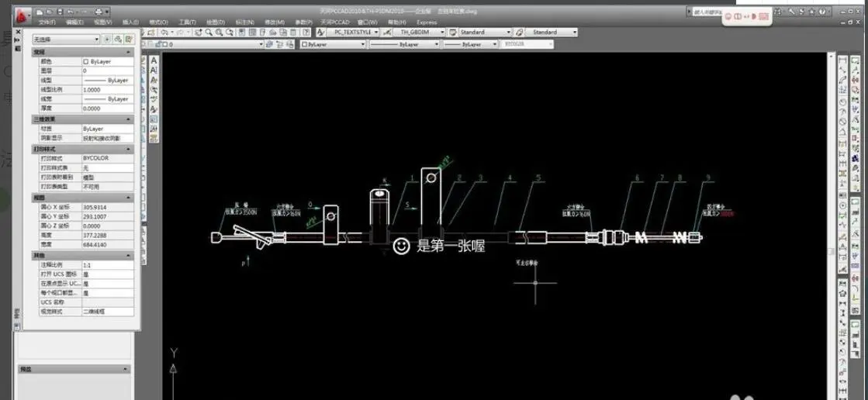Collapse the 打印样式 section in Properties
Screen dimensions: 868x400
point(129,150)
